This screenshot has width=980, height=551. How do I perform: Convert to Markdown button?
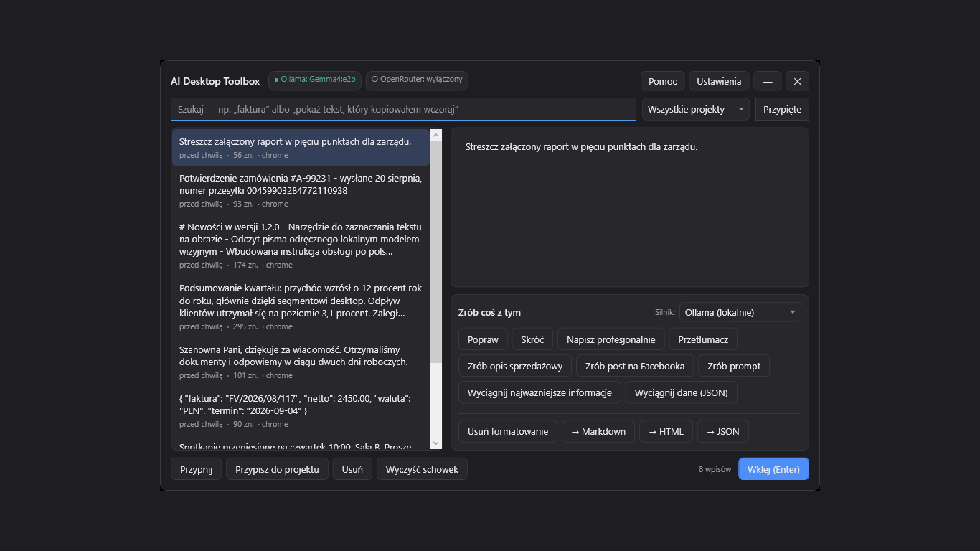pos(598,431)
